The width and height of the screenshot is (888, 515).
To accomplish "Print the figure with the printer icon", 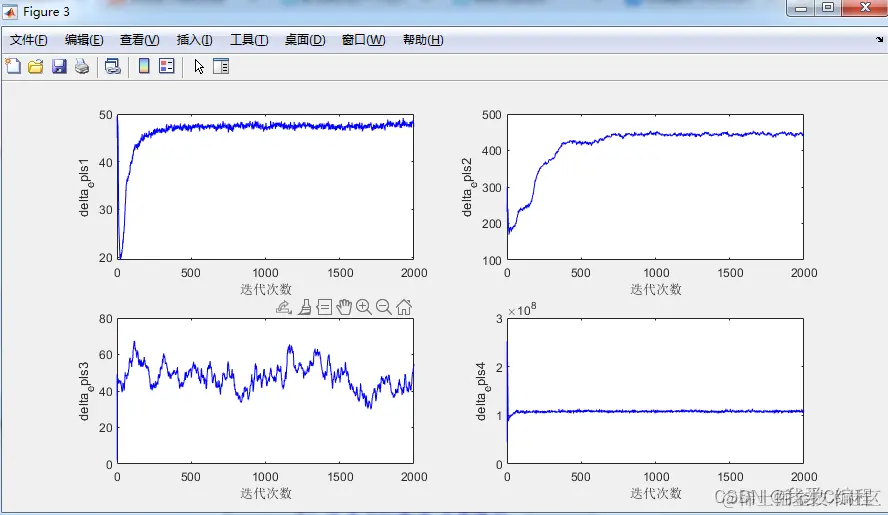I will 82,66.
